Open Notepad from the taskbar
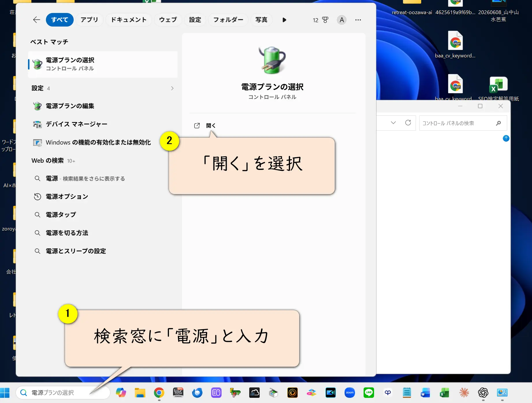Image resolution: width=532 pixels, height=403 pixels. (407, 393)
